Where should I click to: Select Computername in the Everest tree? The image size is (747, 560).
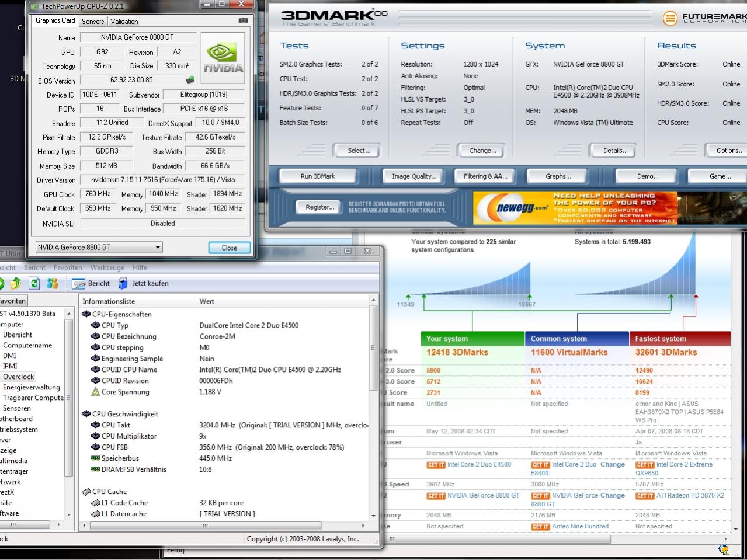point(27,345)
